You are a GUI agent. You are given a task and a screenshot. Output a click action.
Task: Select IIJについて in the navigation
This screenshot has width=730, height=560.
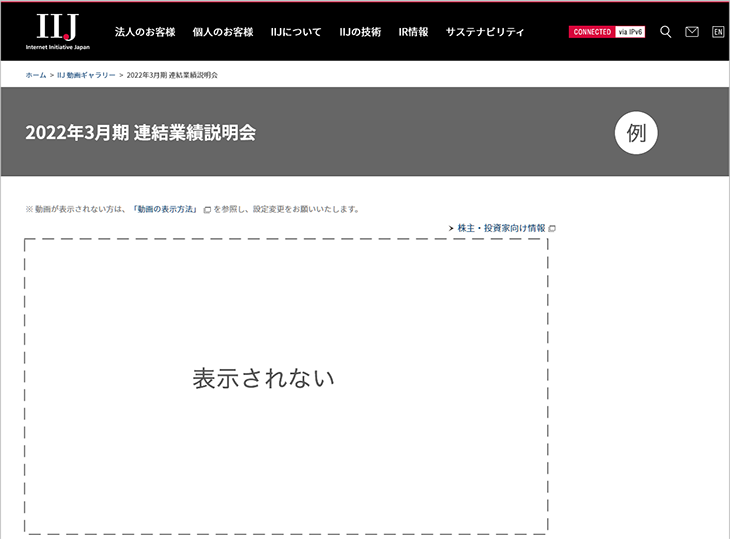pos(296,32)
